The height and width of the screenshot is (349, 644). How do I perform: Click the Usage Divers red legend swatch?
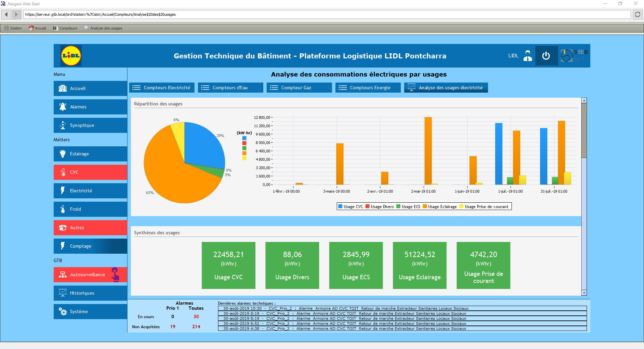tap(368, 206)
